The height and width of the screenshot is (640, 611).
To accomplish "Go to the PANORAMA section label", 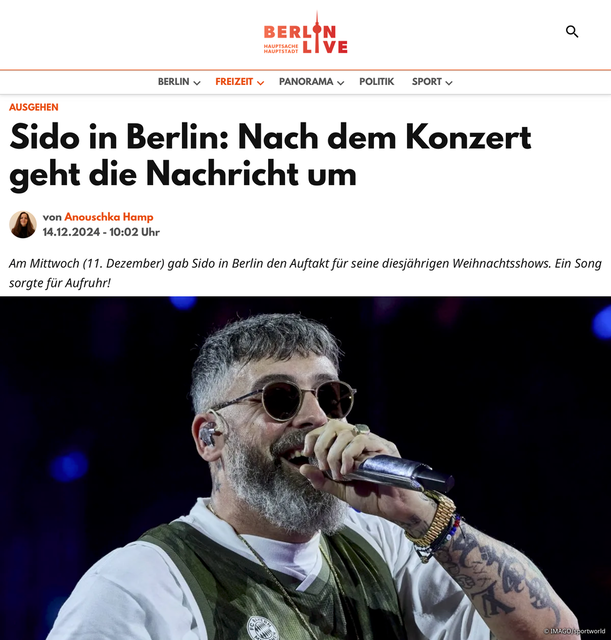I will click(306, 82).
